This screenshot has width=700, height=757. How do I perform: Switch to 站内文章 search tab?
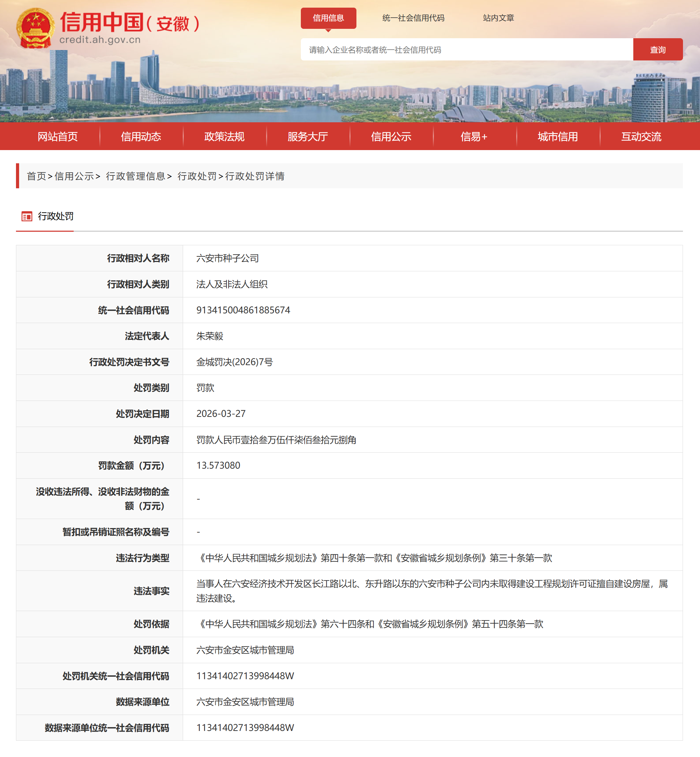coord(498,18)
